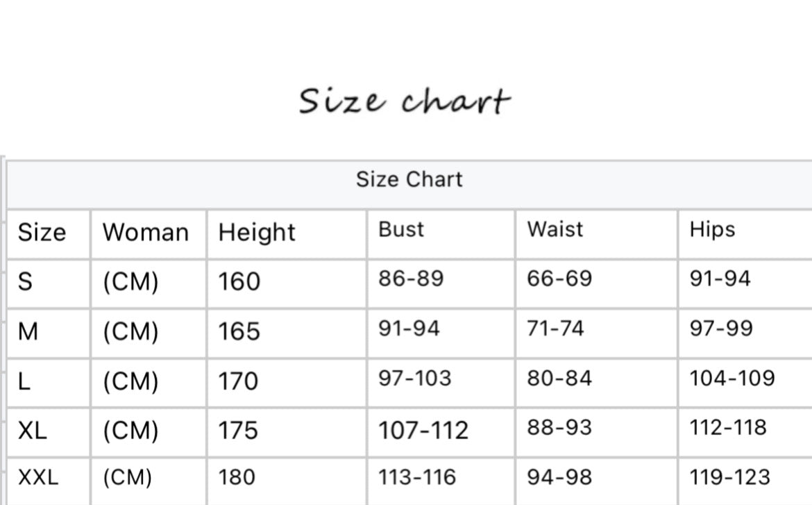This screenshot has width=812, height=505.
Task: Select the "Size" column header
Action: coord(42,232)
